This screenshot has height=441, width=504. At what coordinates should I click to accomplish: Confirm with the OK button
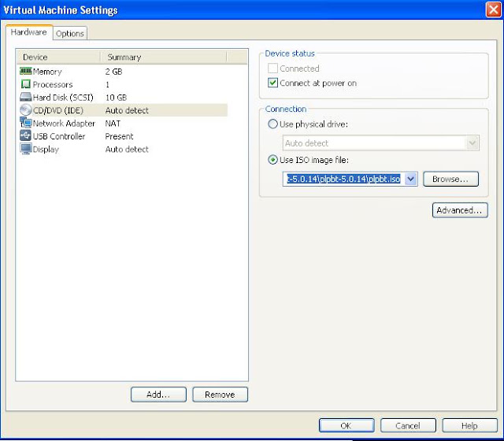point(346,425)
